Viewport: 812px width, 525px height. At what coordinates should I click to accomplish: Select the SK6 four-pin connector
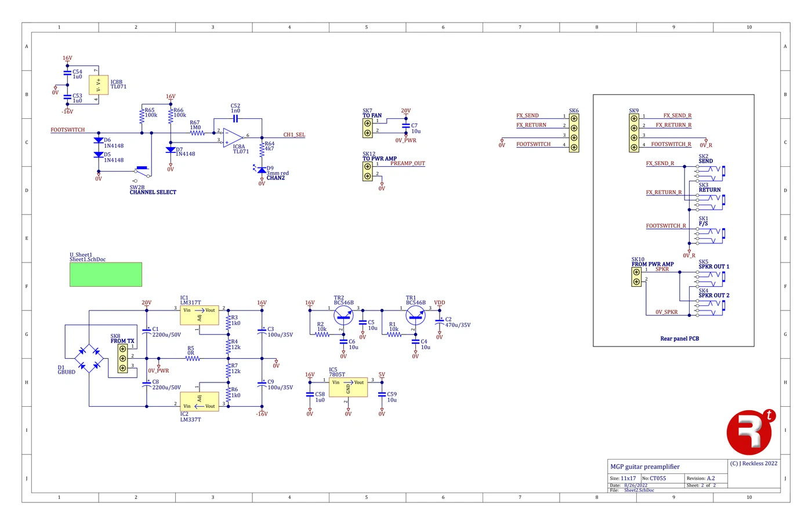pos(574,133)
